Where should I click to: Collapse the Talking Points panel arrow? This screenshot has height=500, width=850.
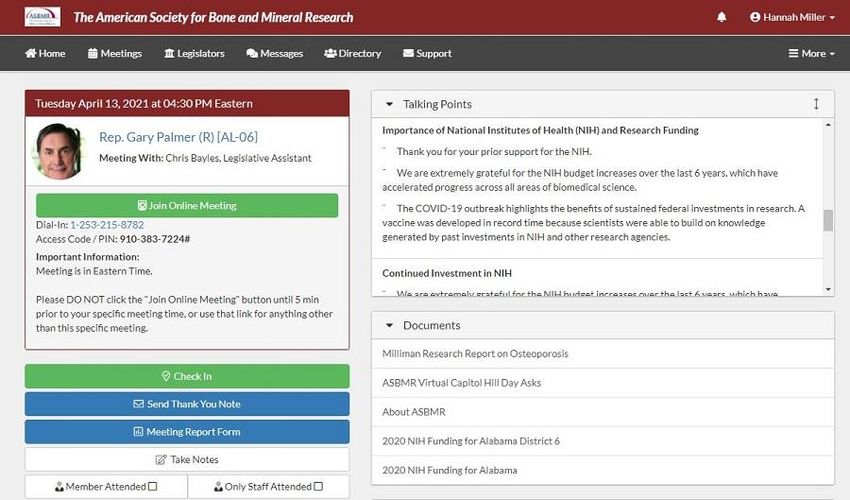click(x=389, y=104)
